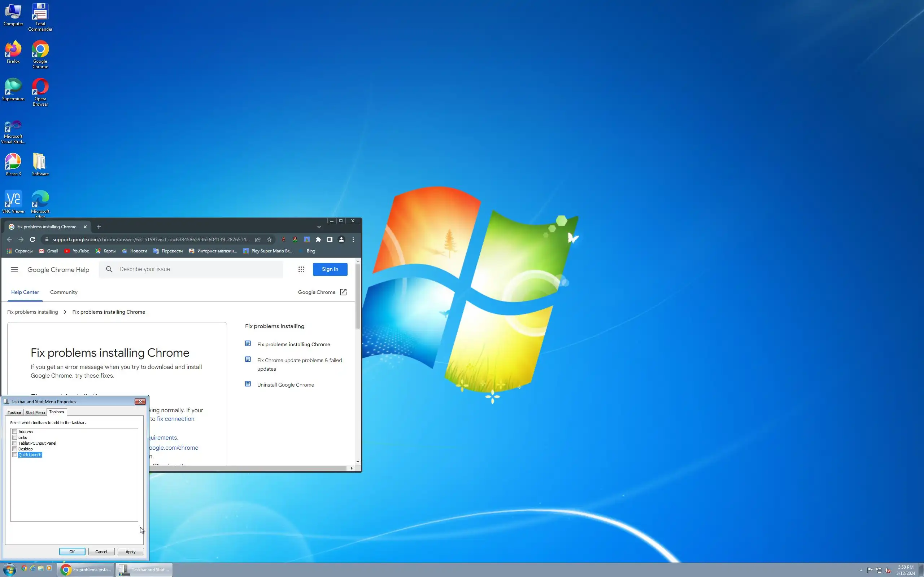Open the Community tab
Image resolution: width=924 pixels, height=577 pixels.
pos(64,292)
